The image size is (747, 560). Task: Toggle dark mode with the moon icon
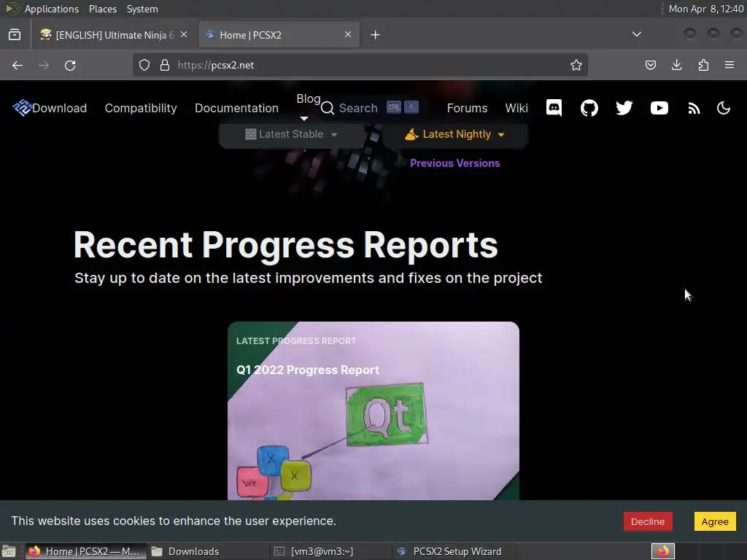tap(724, 108)
